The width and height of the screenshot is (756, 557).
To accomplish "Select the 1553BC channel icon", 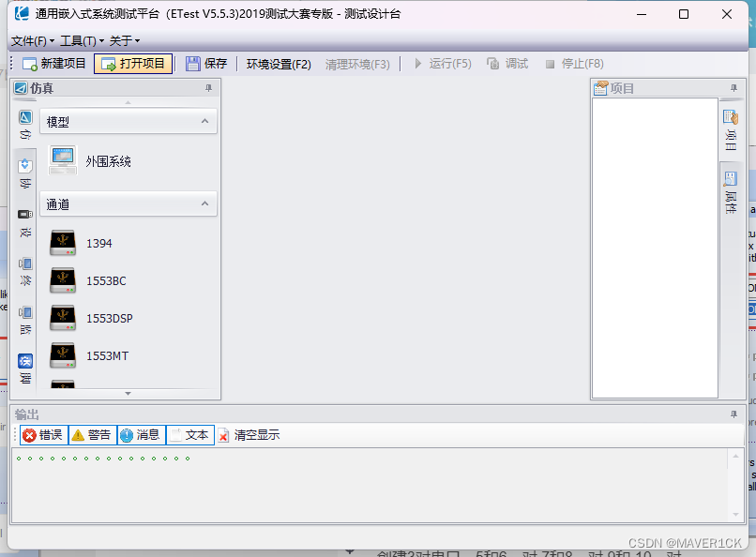I will click(62, 280).
